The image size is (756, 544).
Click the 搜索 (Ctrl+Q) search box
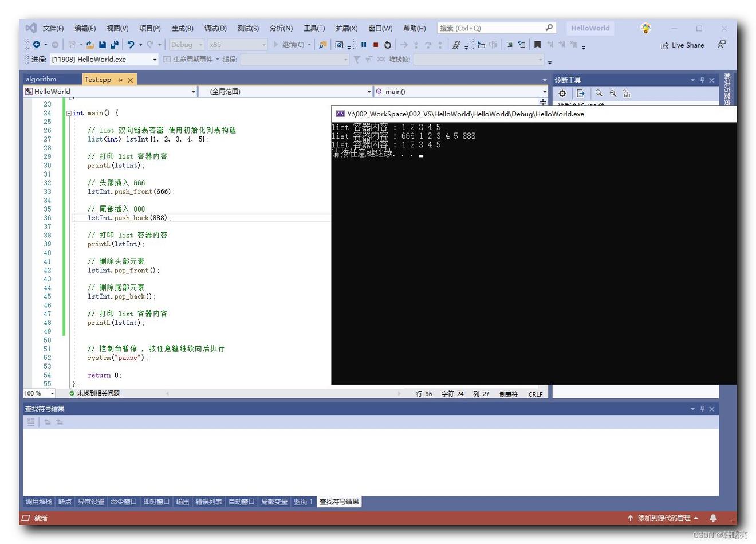pos(491,28)
